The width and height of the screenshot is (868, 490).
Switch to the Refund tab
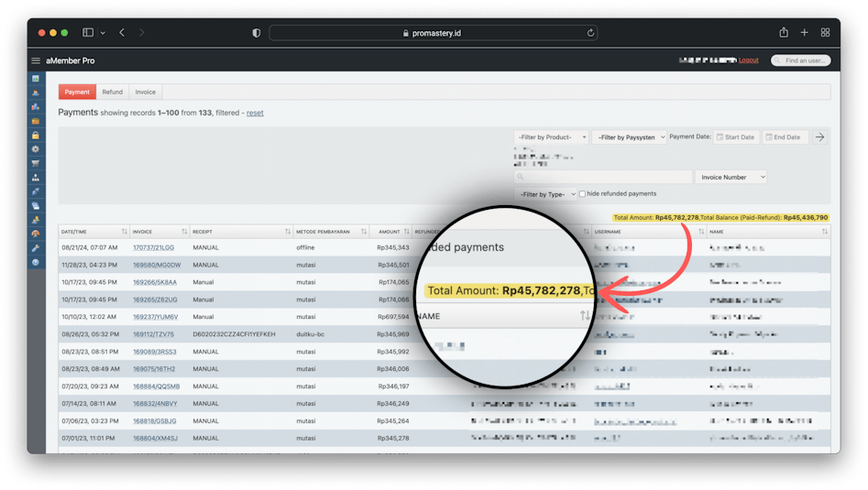(x=112, y=92)
